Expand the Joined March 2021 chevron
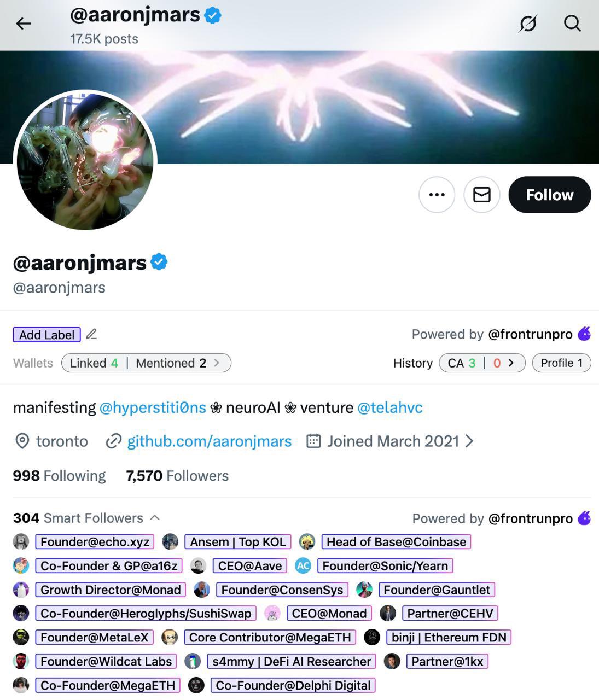Screen dimensions: 599x700 pos(469,441)
